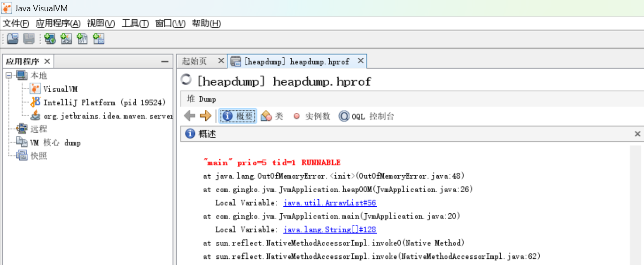The height and width of the screenshot is (265, 644).
Task: Switch to the 类 classes view
Action: [272, 116]
